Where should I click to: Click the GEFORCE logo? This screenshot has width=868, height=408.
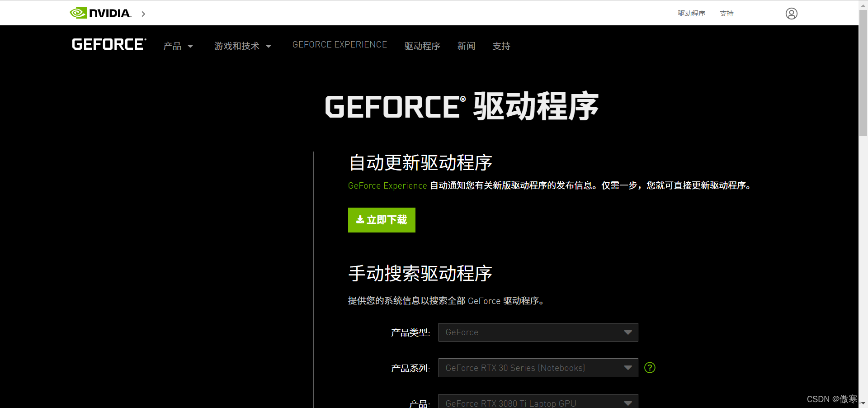click(109, 44)
